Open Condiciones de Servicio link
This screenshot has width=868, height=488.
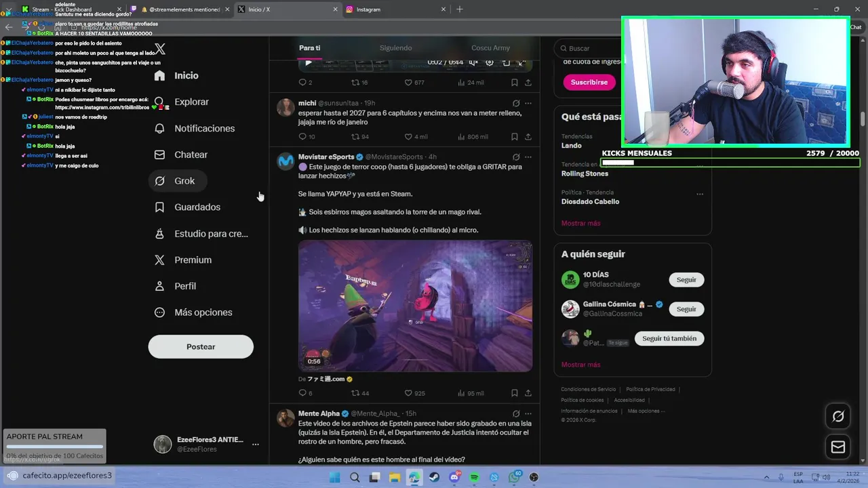click(x=588, y=390)
